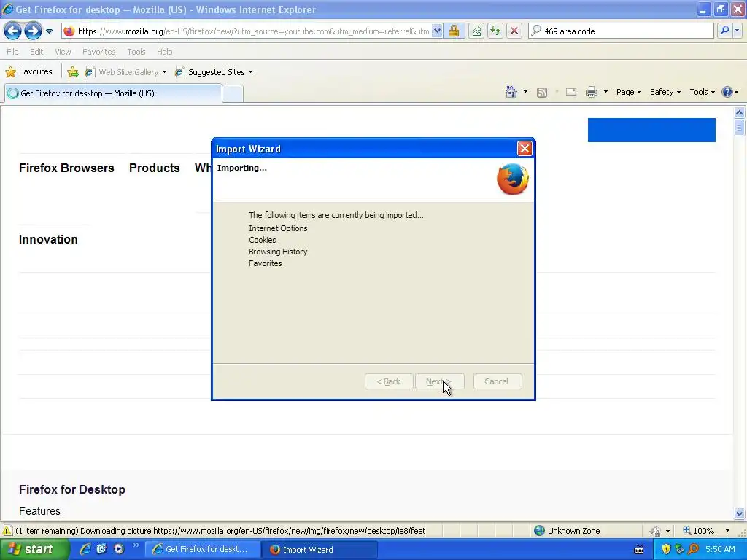This screenshot has width=747, height=560.
Task: Open the Page command menu
Action: click(x=628, y=92)
